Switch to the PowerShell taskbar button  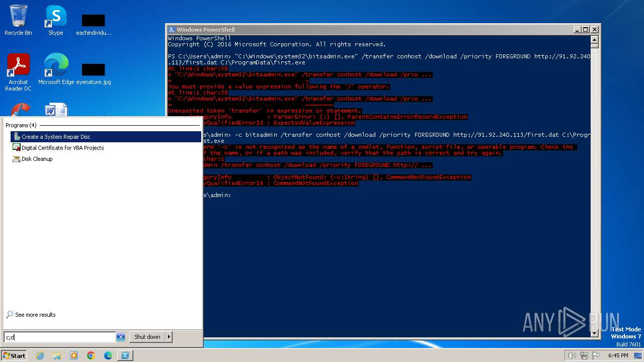point(125,355)
